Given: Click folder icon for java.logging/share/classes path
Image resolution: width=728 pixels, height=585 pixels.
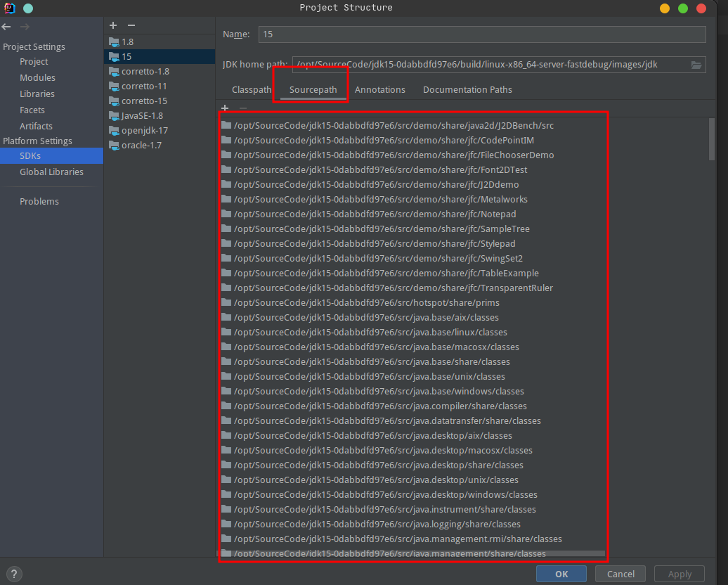Looking at the screenshot, I should pos(226,524).
